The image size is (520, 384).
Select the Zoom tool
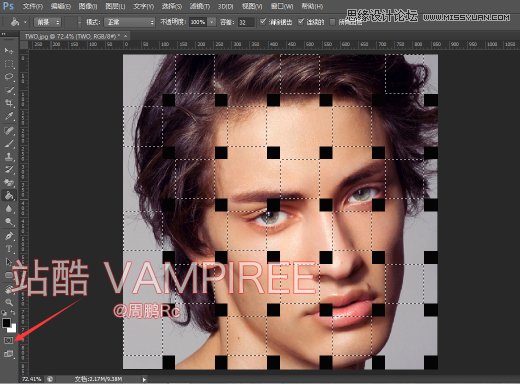9,302
